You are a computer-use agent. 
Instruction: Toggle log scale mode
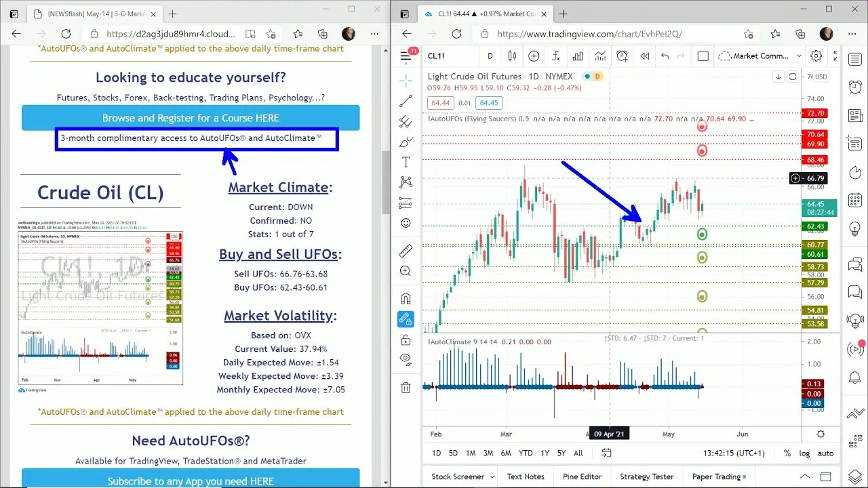click(804, 453)
